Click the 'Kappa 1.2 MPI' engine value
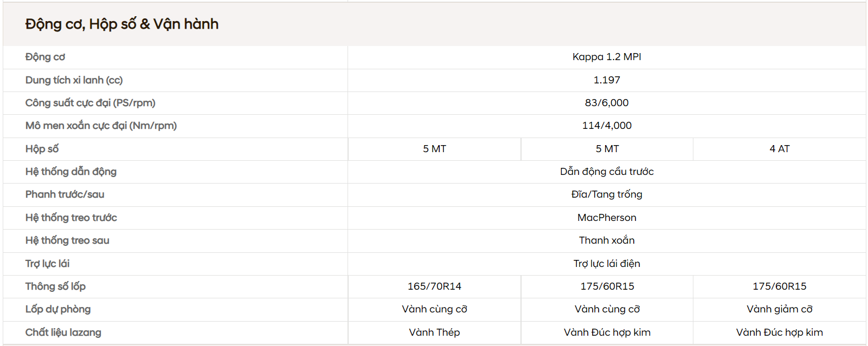Image resolution: width=868 pixels, height=346 pixels. pos(607,57)
